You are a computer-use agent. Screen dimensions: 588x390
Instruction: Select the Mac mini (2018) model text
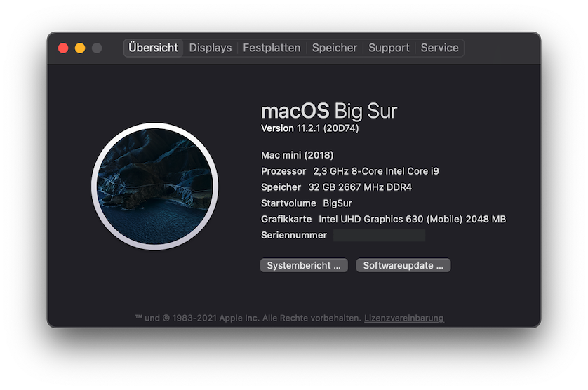[298, 155]
